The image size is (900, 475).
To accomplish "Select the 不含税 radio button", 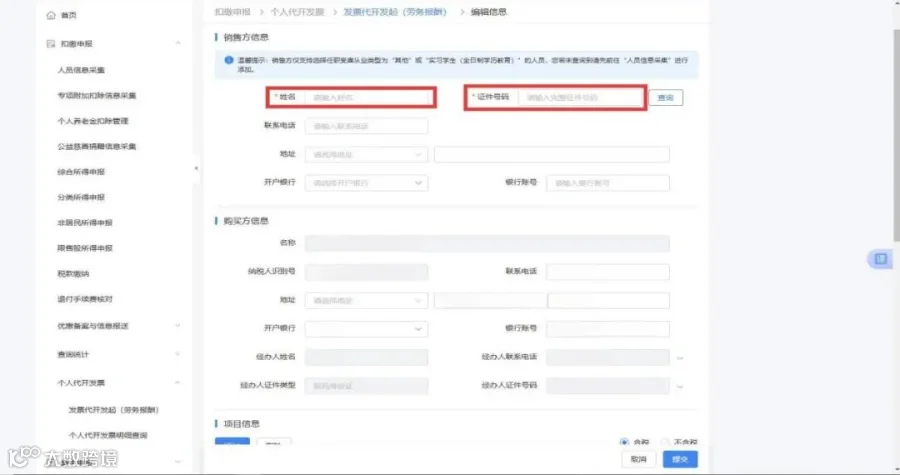I will click(665, 442).
